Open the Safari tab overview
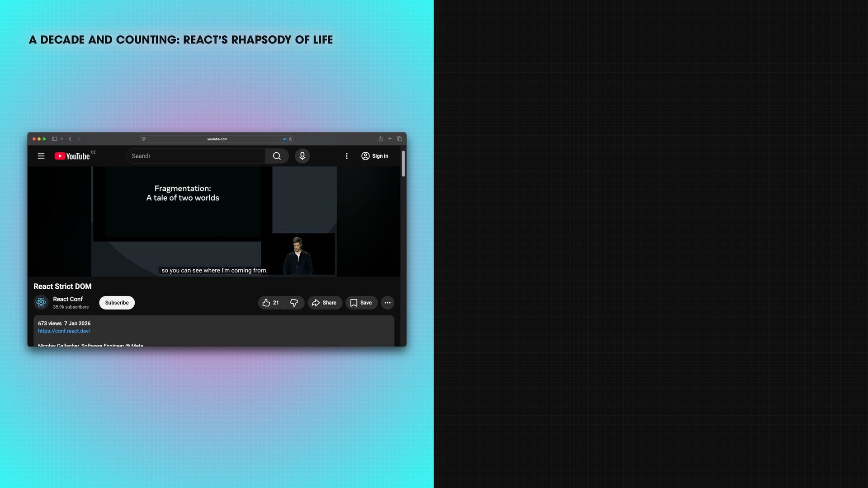Screen dimensions: 868x488 tap(399, 139)
